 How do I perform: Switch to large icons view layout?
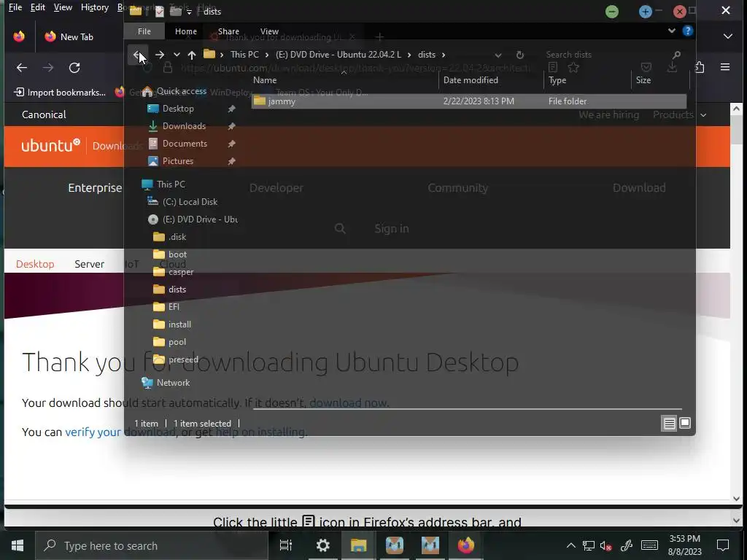coord(685,424)
